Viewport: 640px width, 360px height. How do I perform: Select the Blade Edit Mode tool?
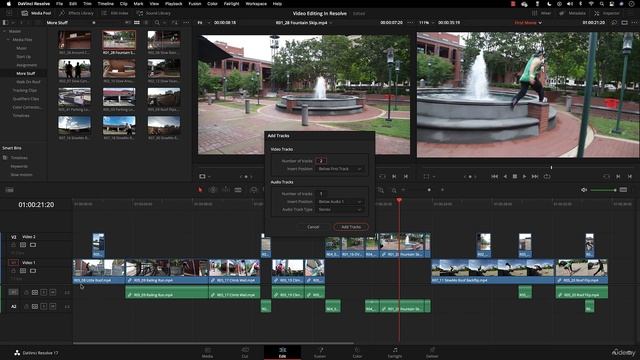click(x=238, y=190)
